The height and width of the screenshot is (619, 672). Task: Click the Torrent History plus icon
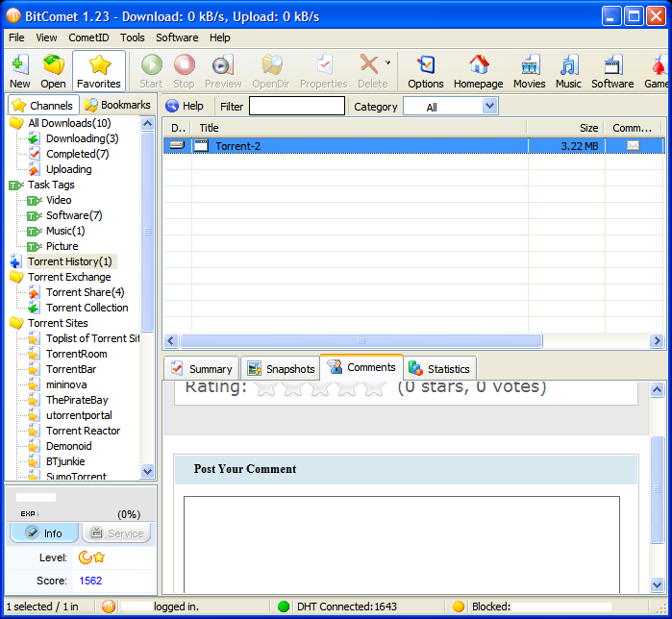click(x=15, y=261)
